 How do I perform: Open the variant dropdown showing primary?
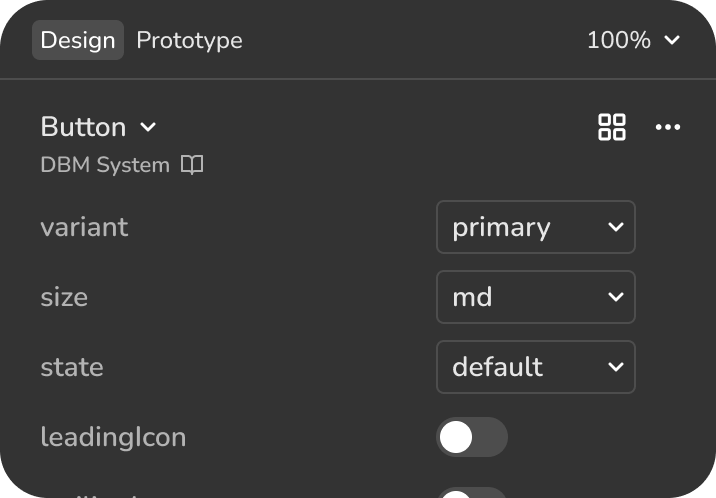[535, 227]
